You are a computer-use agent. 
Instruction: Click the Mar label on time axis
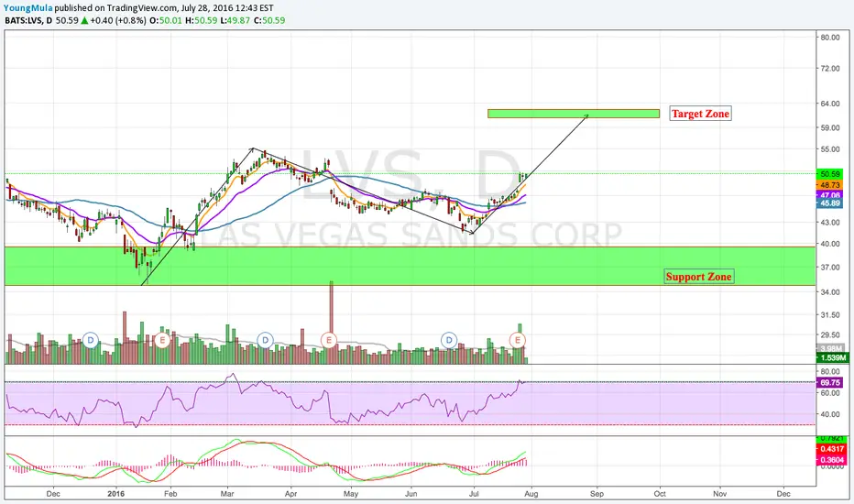227,494
